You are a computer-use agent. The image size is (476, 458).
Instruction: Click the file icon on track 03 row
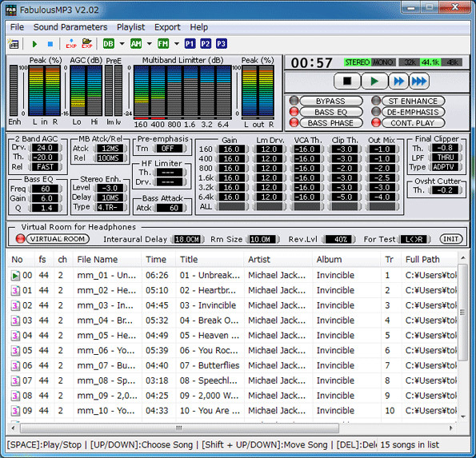click(15, 321)
